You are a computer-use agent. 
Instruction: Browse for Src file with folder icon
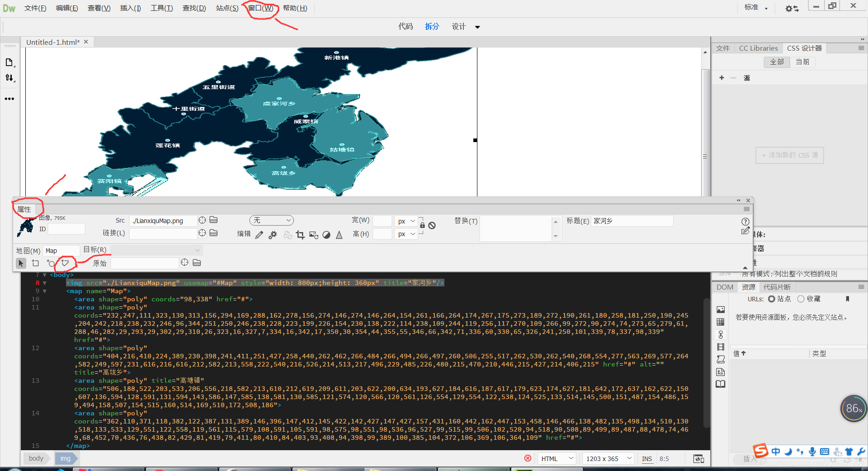coord(214,220)
